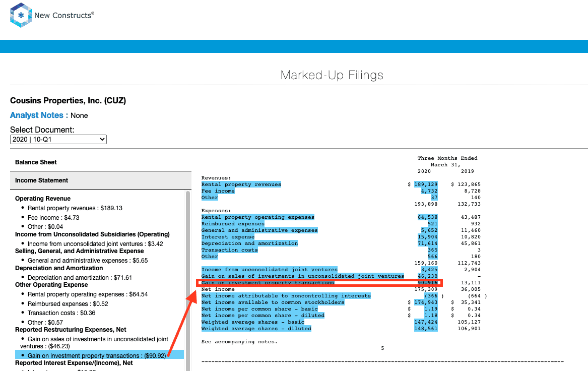
Task: Click highlighted value 5,652 in filing
Action: [429, 230]
